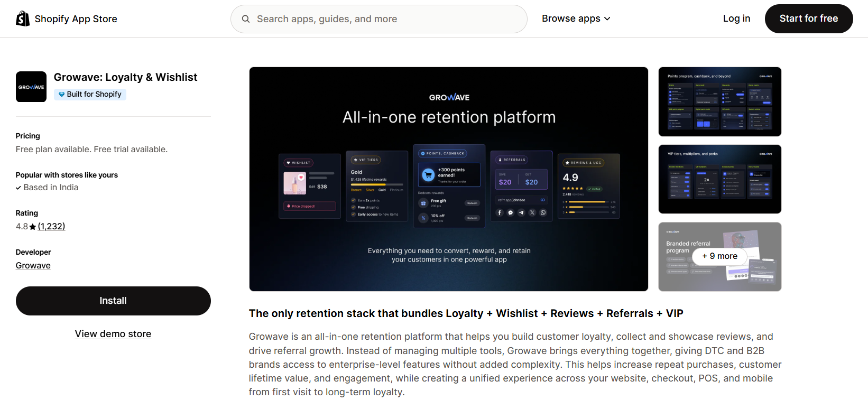Open the VIP tiers, multipliers, and perks thumbnail

tap(720, 179)
